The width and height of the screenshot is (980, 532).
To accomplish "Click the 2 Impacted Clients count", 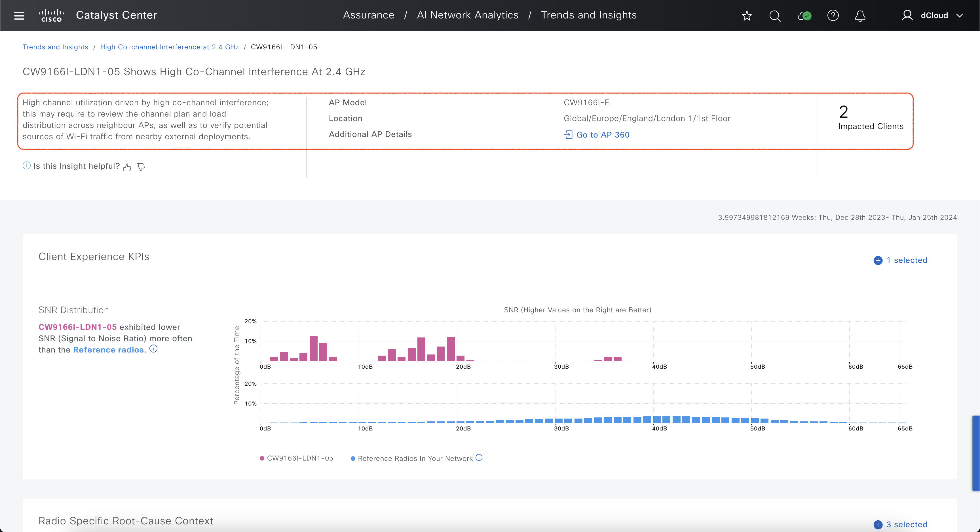I will coord(843,111).
